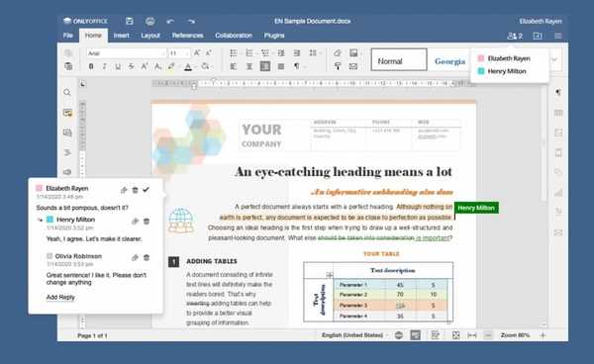Screen dimensions: 594x364
Task: Toggle bold formatting
Action: 91,66
